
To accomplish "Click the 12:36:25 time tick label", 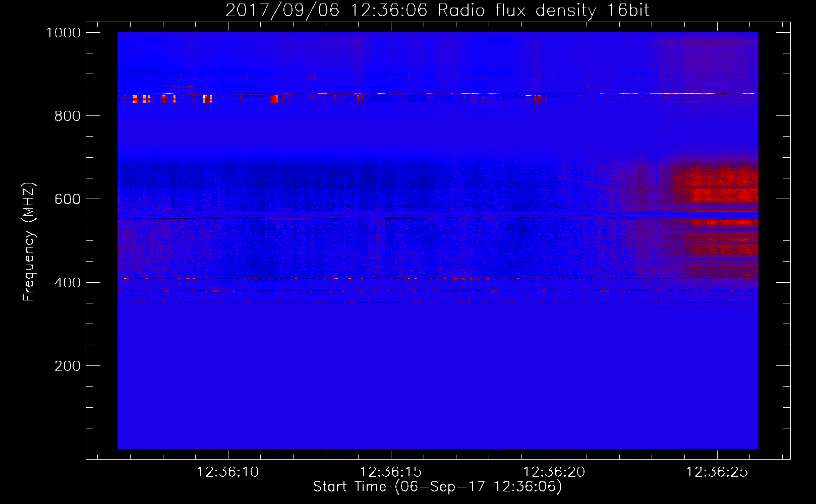I will 717,472.
